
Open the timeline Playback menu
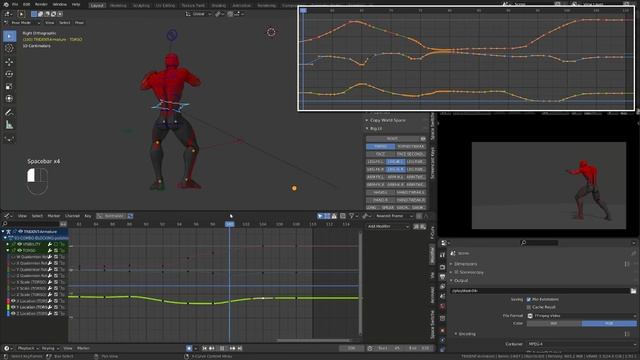click(x=27, y=348)
